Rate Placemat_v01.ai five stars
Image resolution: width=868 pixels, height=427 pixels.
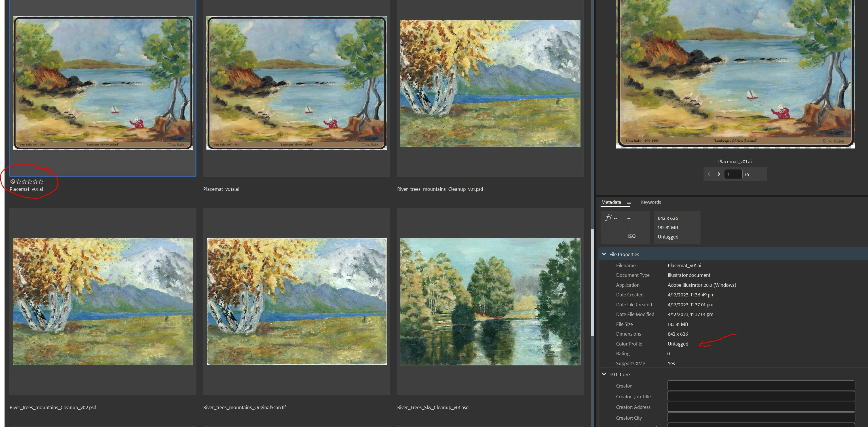pos(41,181)
